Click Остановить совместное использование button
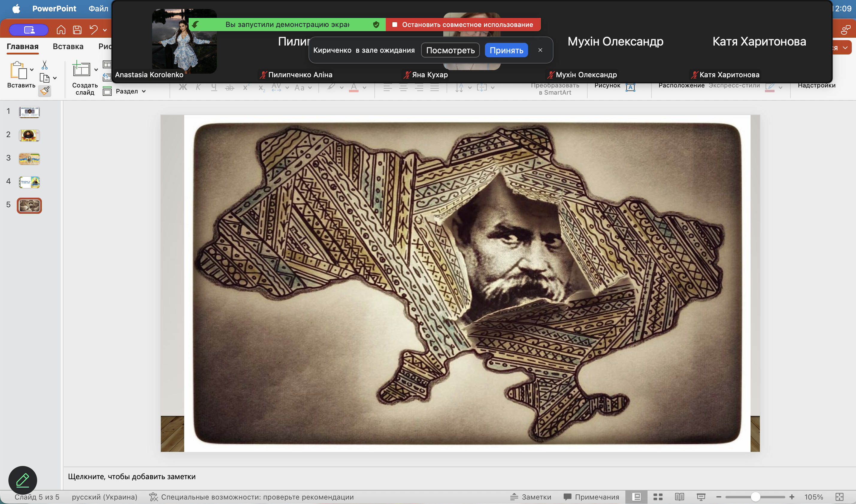This screenshot has height=504, width=856. 463,25
